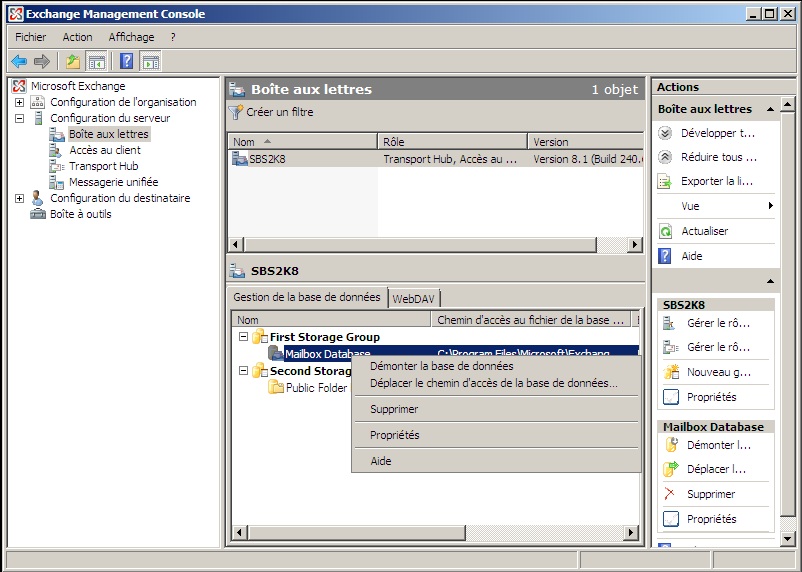
Task: Collapse the Boîte aux lettres actions section
Action: pyautogui.click(x=770, y=109)
